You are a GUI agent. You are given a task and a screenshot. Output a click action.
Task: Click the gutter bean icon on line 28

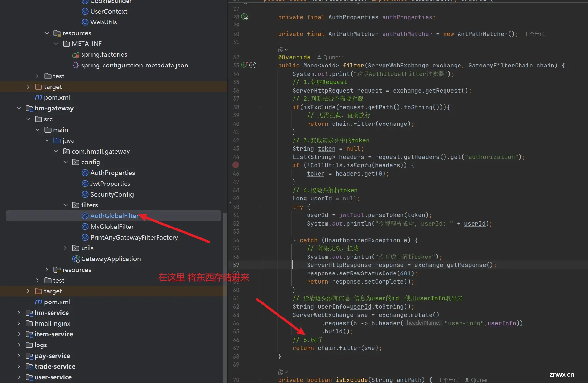point(245,17)
